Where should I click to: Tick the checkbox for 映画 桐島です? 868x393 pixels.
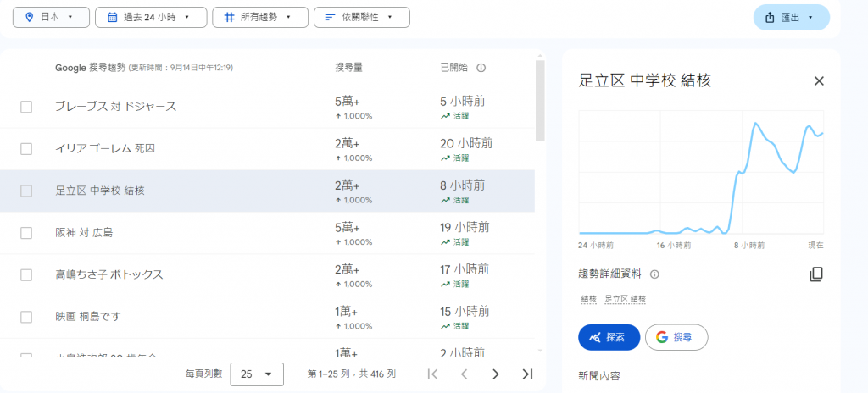click(x=26, y=317)
